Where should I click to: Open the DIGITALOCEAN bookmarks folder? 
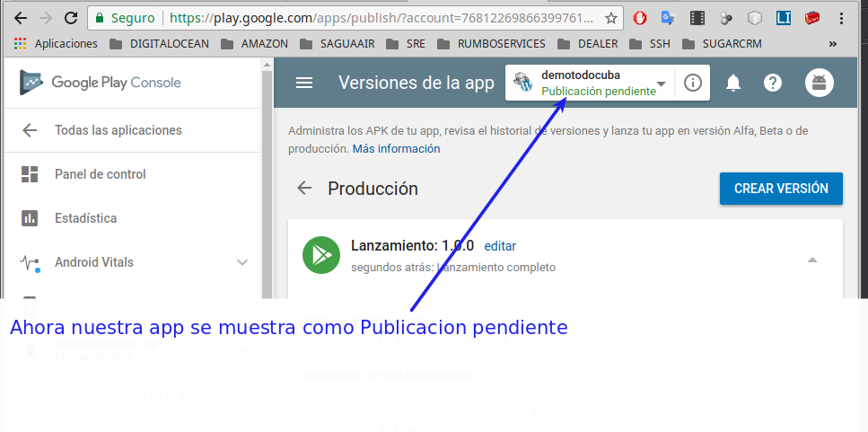point(160,43)
